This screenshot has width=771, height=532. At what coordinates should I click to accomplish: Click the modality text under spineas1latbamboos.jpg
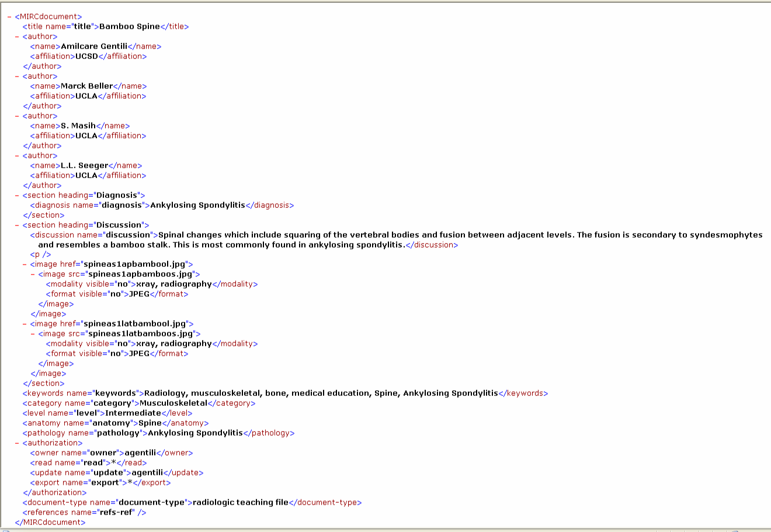(x=173, y=344)
